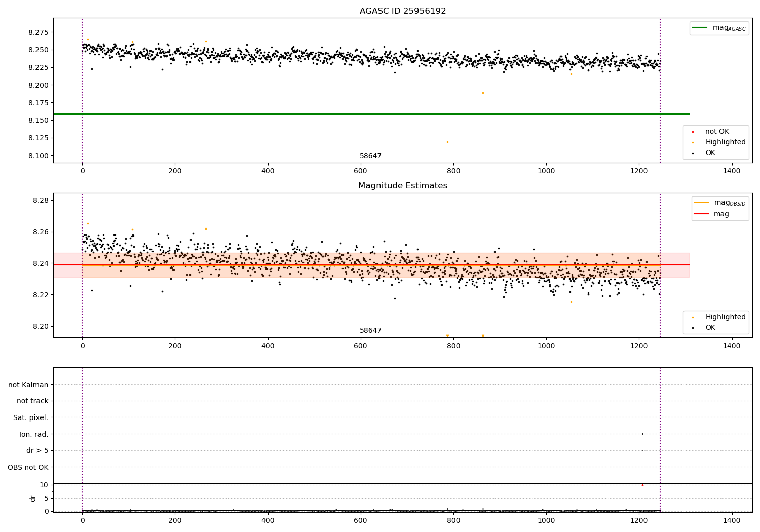
Task: Click the "58647" label in the middle panel
Action: [x=370, y=331]
